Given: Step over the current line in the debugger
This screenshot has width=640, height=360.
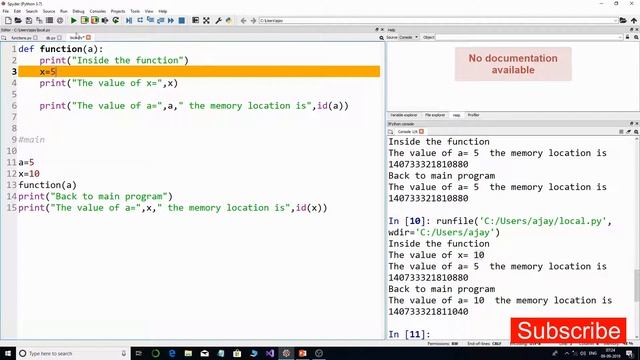Looking at the screenshot, I should coord(140,20).
